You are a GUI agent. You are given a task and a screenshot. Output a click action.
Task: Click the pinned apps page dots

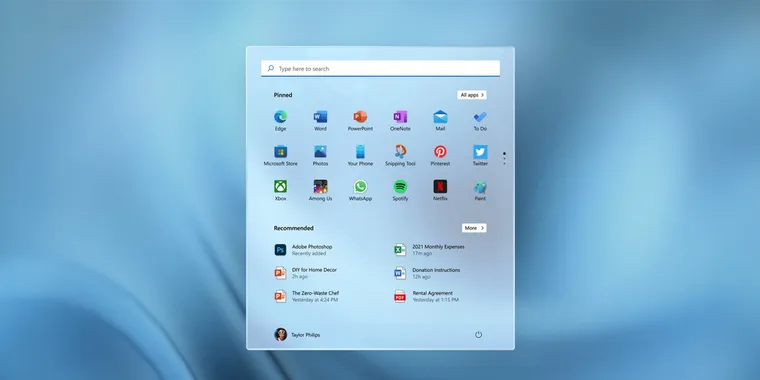click(x=504, y=158)
